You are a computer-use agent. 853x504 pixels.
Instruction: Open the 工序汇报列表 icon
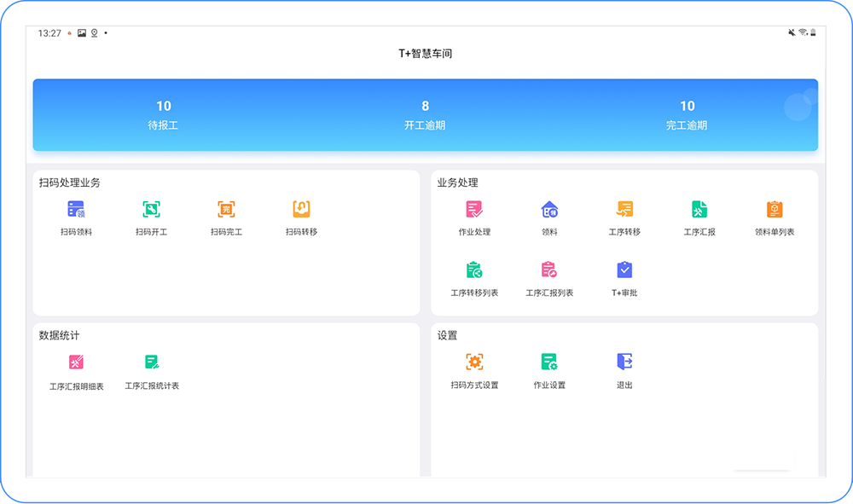pyautogui.click(x=549, y=271)
